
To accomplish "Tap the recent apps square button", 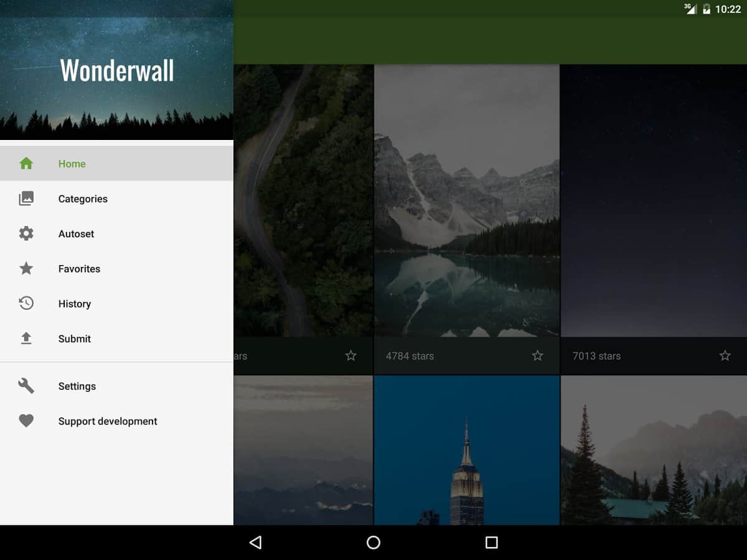I will [x=491, y=543].
